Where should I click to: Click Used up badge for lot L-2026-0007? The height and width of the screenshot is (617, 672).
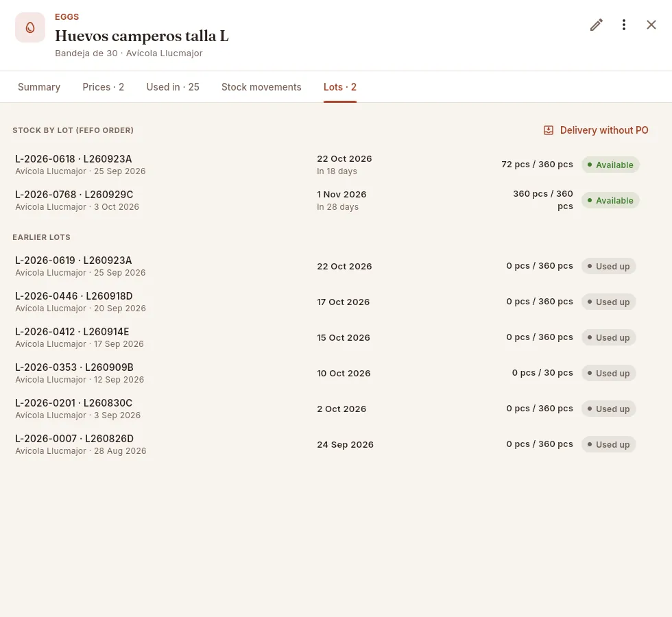609,444
